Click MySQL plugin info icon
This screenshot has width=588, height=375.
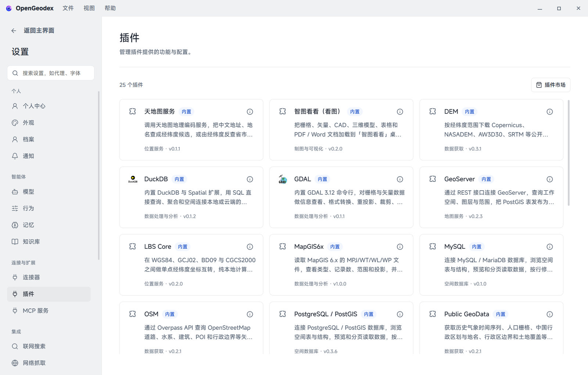coord(550,247)
